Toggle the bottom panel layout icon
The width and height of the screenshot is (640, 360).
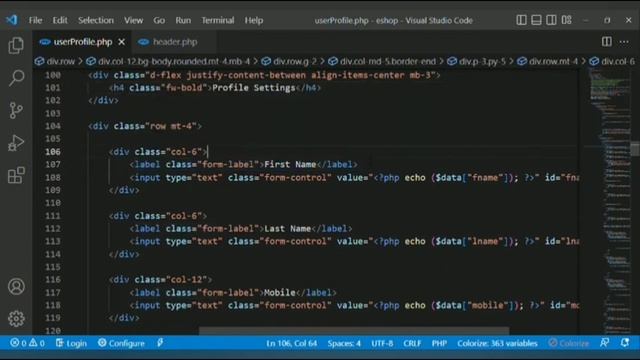(x=536, y=20)
